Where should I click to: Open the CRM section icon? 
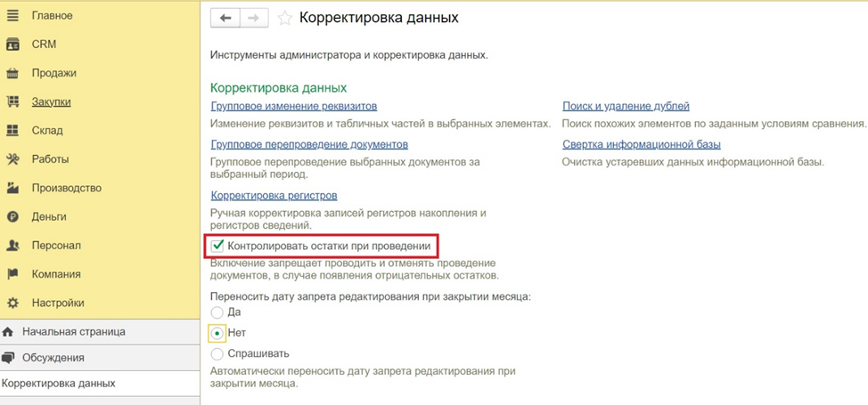pos(12,45)
